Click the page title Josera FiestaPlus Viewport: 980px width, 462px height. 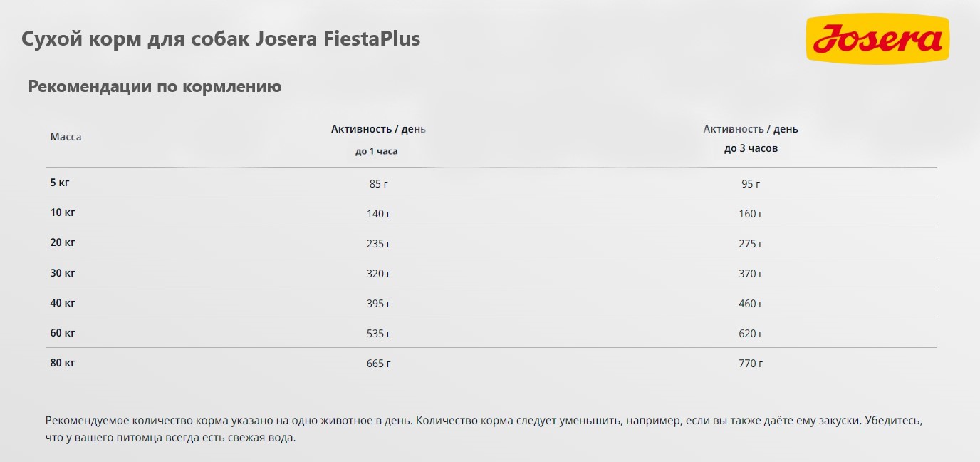221,38
